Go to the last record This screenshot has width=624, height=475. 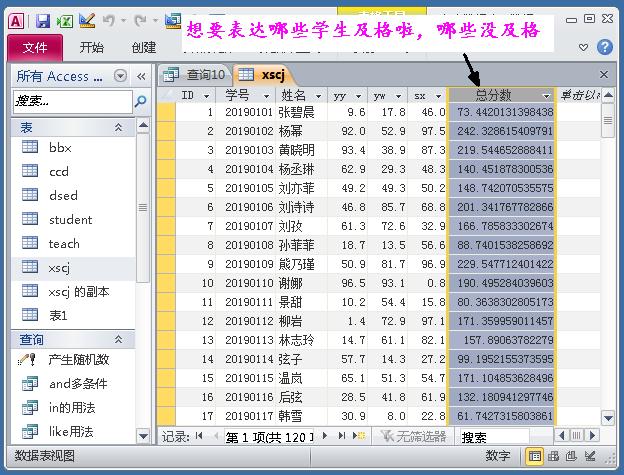click(341, 436)
